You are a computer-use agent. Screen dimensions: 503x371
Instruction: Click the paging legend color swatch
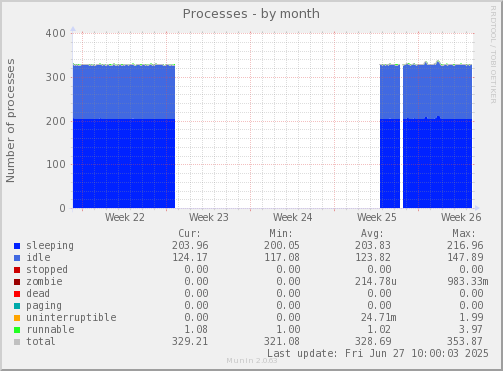click(17, 306)
